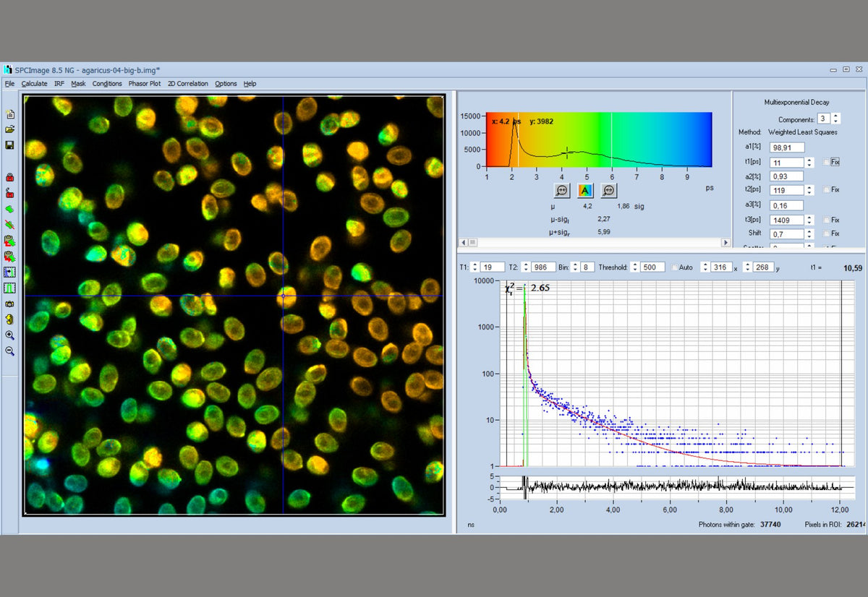Open the 2D Correlation menu
The height and width of the screenshot is (597, 868).
pos(187,84)
